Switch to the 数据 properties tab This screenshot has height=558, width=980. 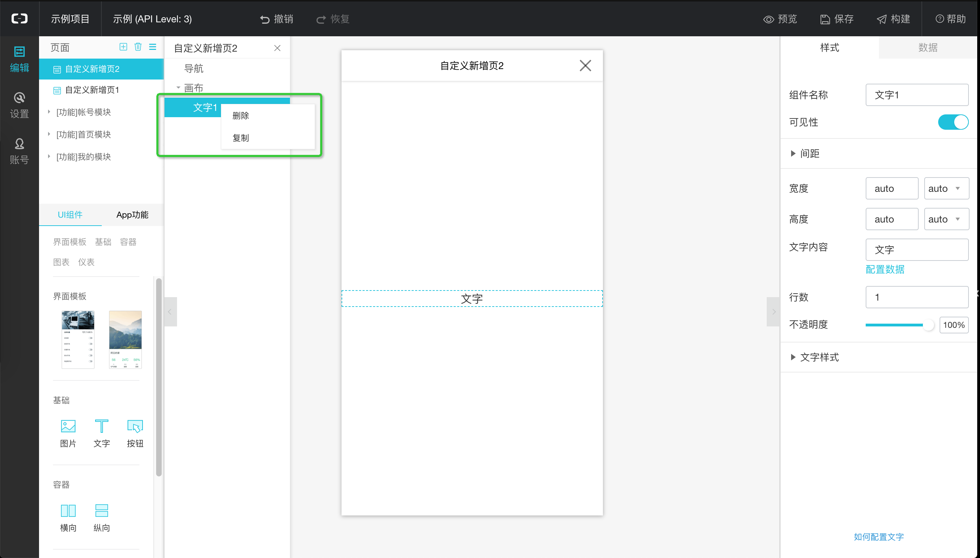tap(927, 47)
